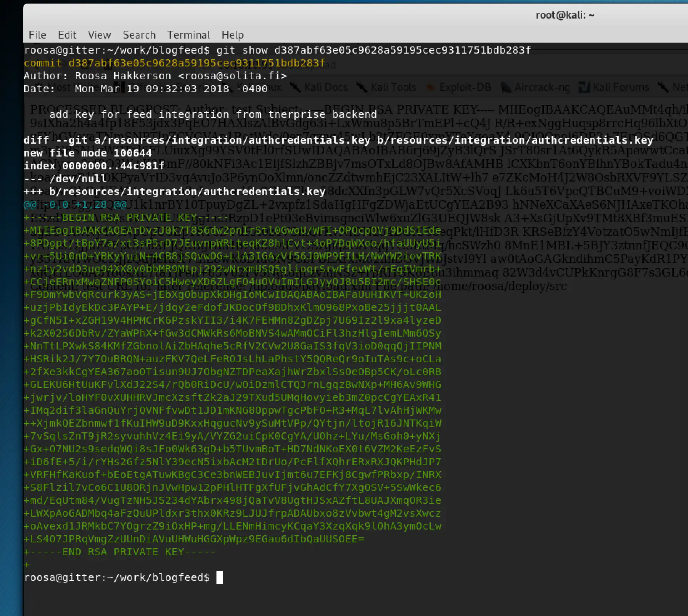Image resolution: width=688 pixels, height=616 pixels.
Task: Click the 'END RSA PRIVATE KEY' line
Action: coord(120,552)
